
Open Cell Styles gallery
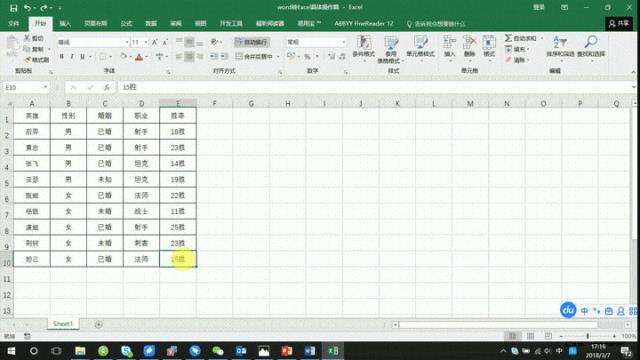pos(420,48)
